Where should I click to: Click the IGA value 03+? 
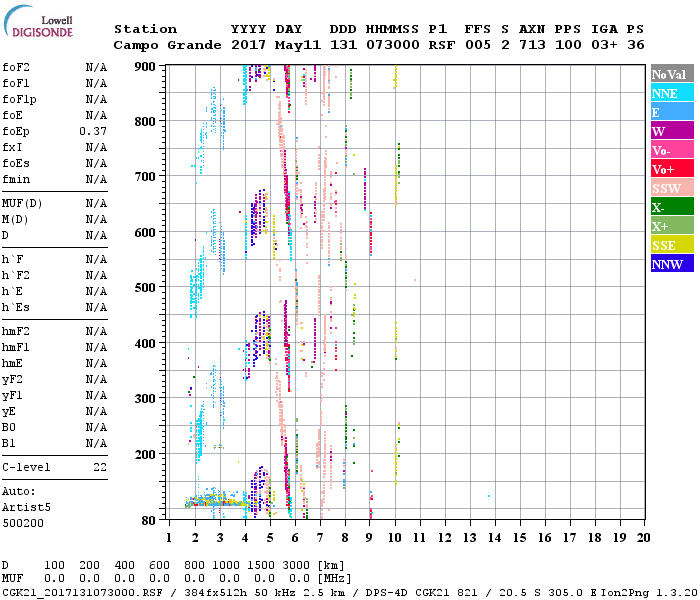click(604, 45)
